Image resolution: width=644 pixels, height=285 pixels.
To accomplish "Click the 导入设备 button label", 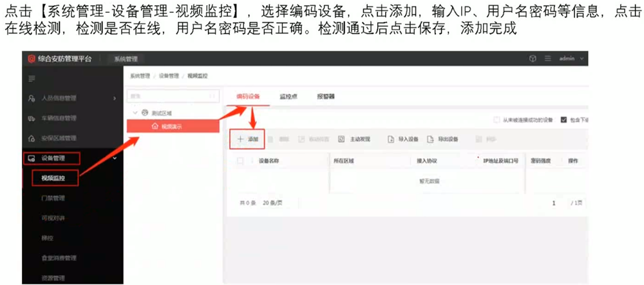I will tap(409, 139).
